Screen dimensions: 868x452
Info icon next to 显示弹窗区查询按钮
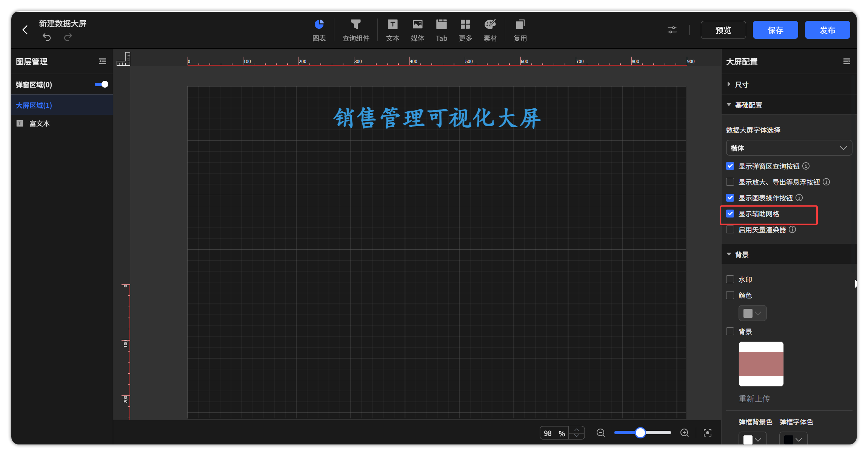[x=806, y=166]
